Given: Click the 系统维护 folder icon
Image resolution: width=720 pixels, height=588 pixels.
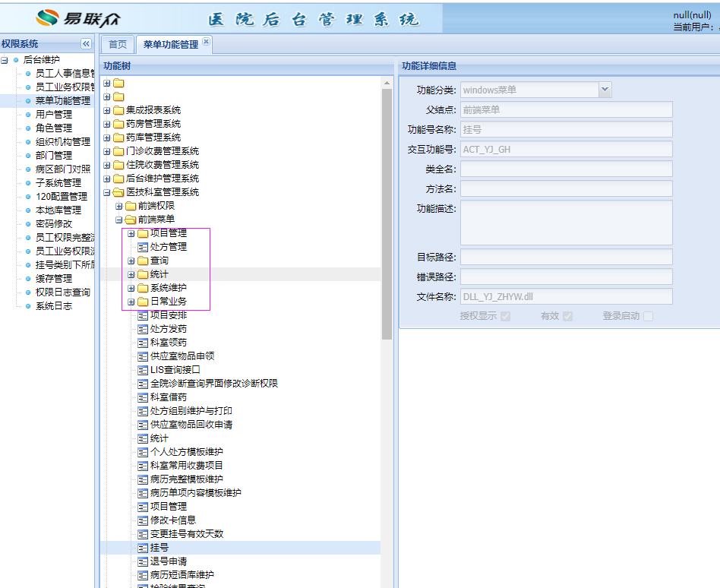Looking at the screenshot, I should pos(143,288).
